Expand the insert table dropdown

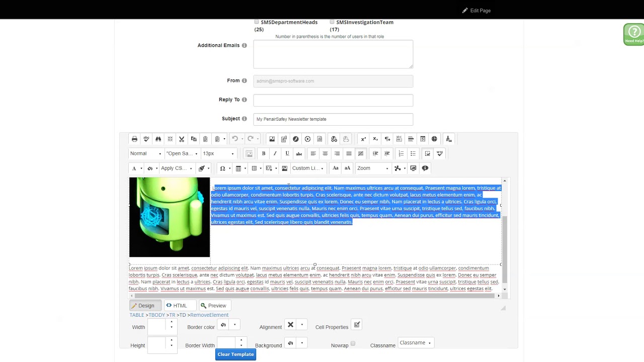pyautogui.click(x=245, y=168)
